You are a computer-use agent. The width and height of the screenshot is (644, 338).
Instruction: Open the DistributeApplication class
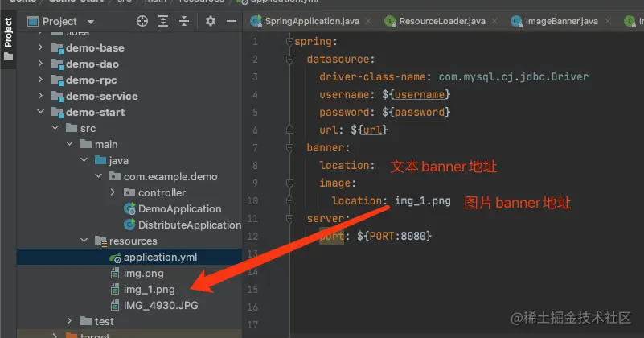click(190, 225)
